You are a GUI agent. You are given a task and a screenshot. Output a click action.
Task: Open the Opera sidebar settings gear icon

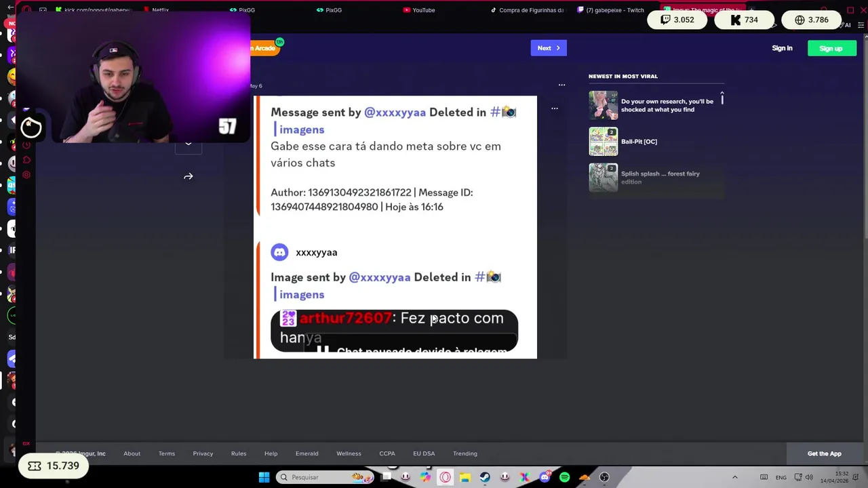(x=26, y=175)
